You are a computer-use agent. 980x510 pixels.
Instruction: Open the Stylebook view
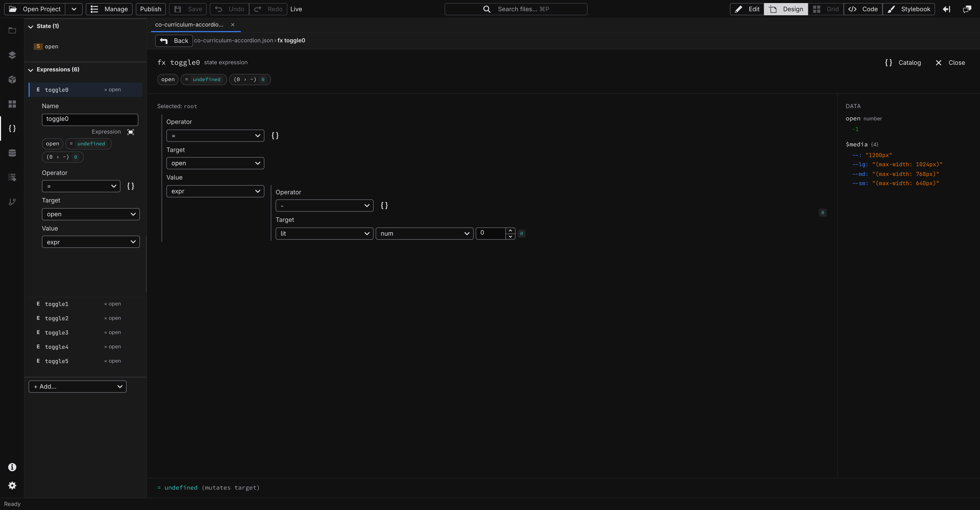(909, 9)
